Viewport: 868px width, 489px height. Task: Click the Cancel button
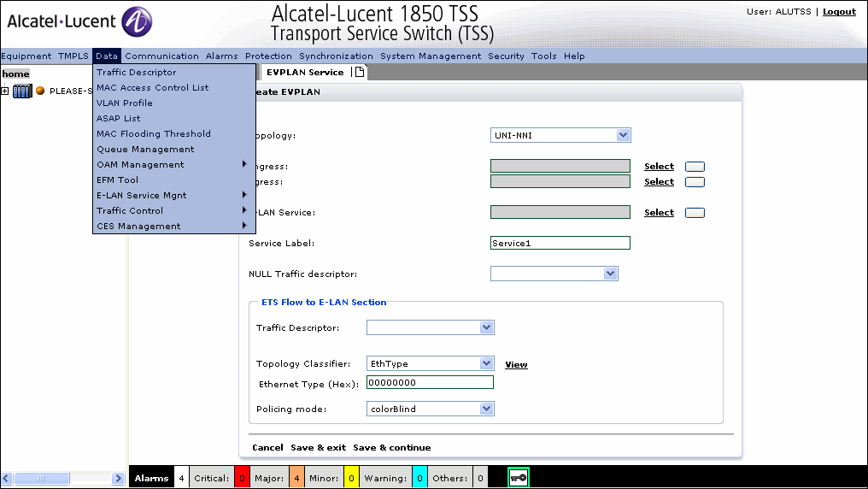pyautogui.click(x=267, y=447)
